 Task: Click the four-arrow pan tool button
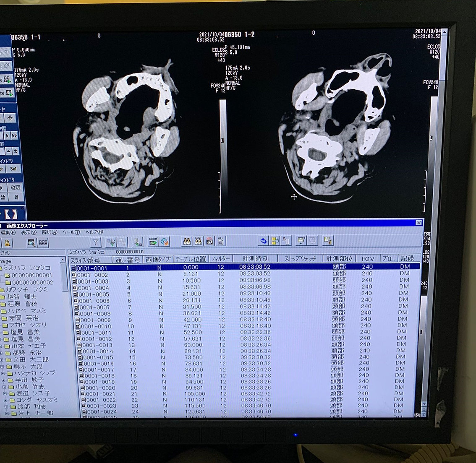[x=10, y=118]
